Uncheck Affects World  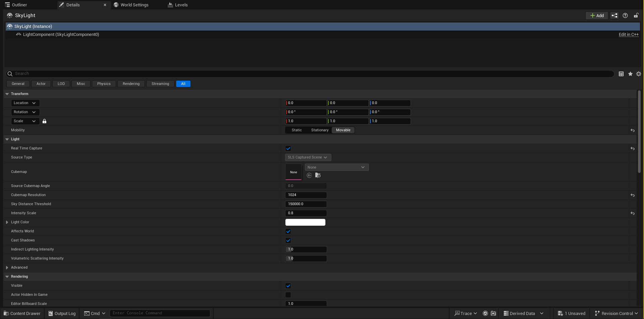point(288,231)
